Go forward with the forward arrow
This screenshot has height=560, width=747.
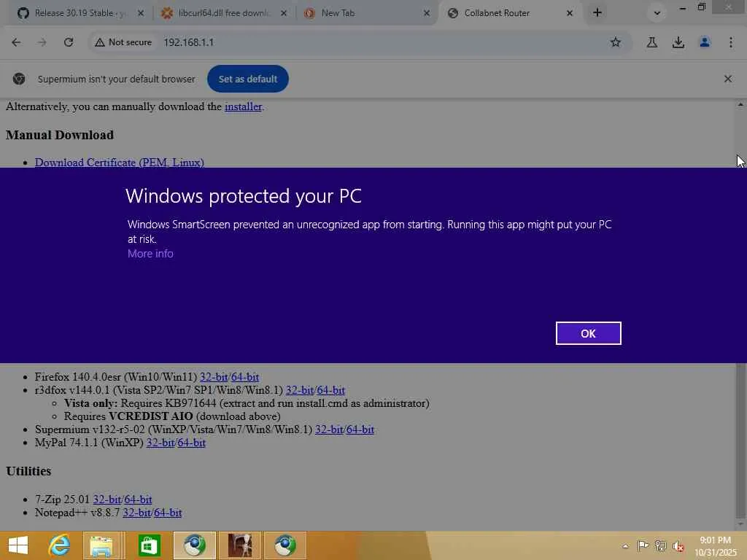[42, 42]
